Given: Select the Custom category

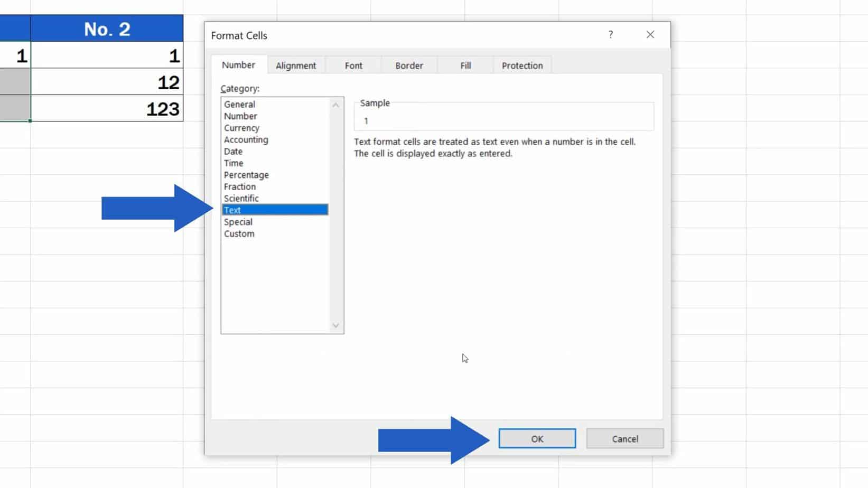Looking at the screenshot, I should click(239, 233).
